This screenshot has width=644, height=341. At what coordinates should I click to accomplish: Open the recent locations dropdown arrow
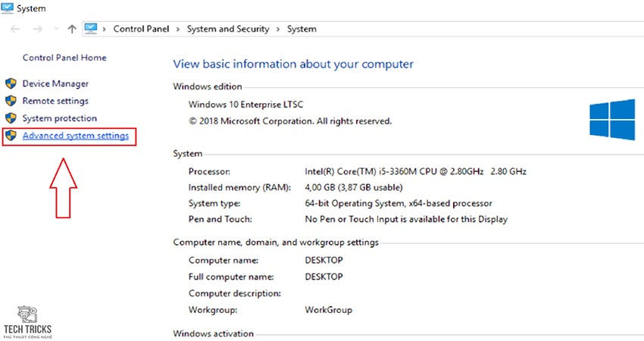[56, 29]
